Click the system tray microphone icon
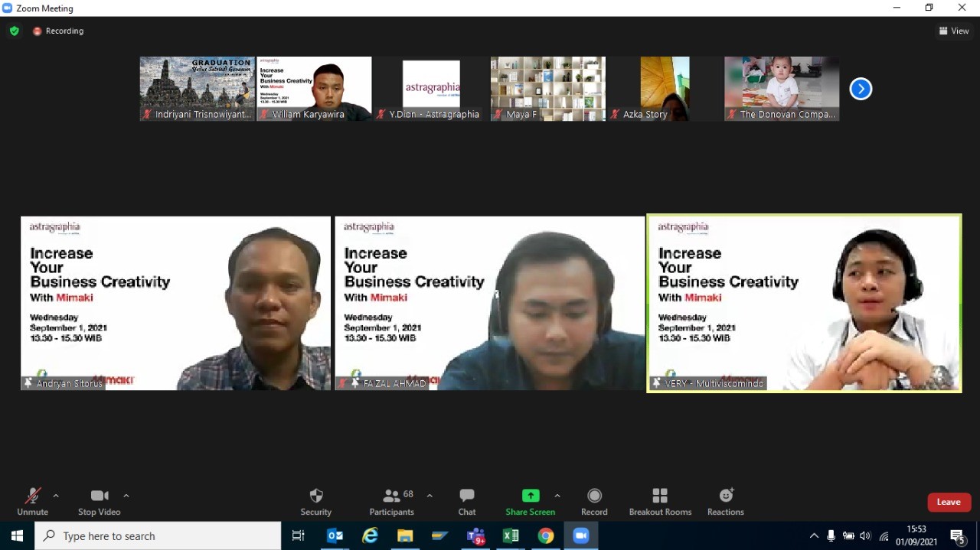The height and width of the screenshot is (550, 980). (x=831, y=535)
